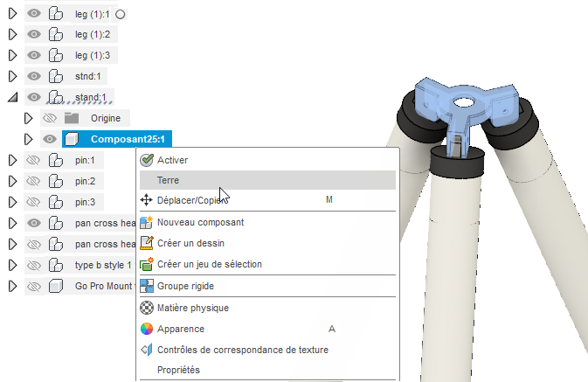Choose Groupe rigide in the context menu
This screenshot has width=588, height=382.
pyautogui.click(x=267, y=287)
